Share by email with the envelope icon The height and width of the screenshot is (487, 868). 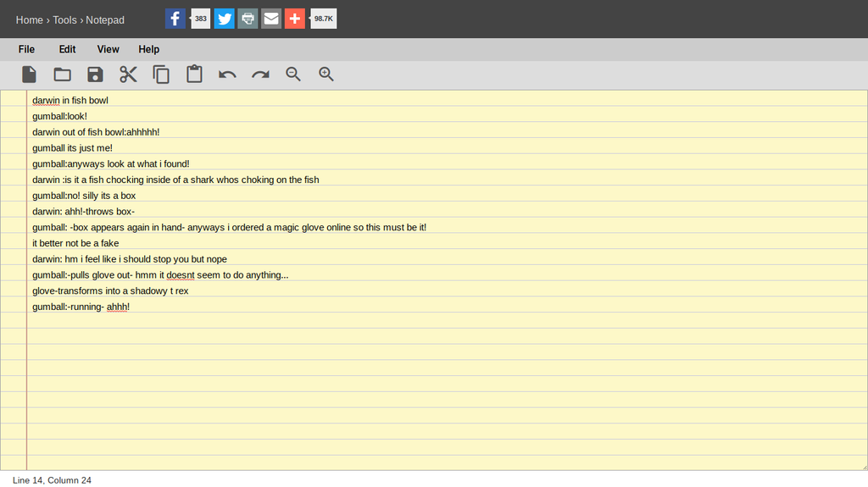pyautogui.click(x=271, y=19)
